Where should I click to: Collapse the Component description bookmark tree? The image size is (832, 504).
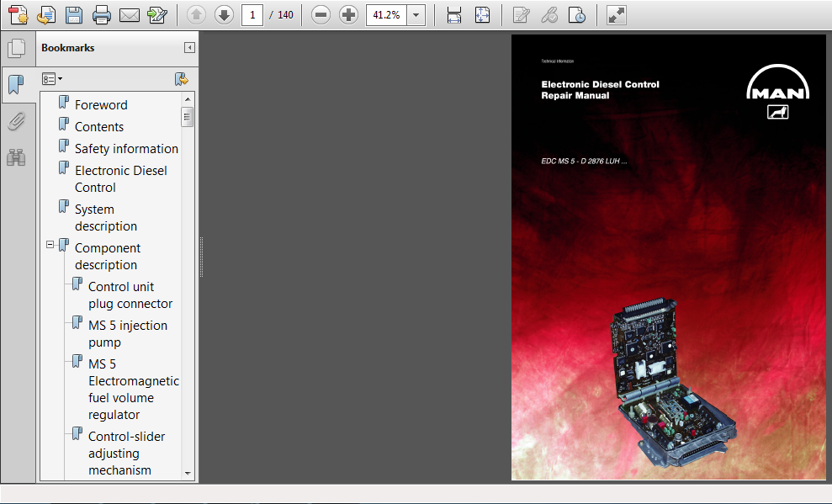[50, 245]
